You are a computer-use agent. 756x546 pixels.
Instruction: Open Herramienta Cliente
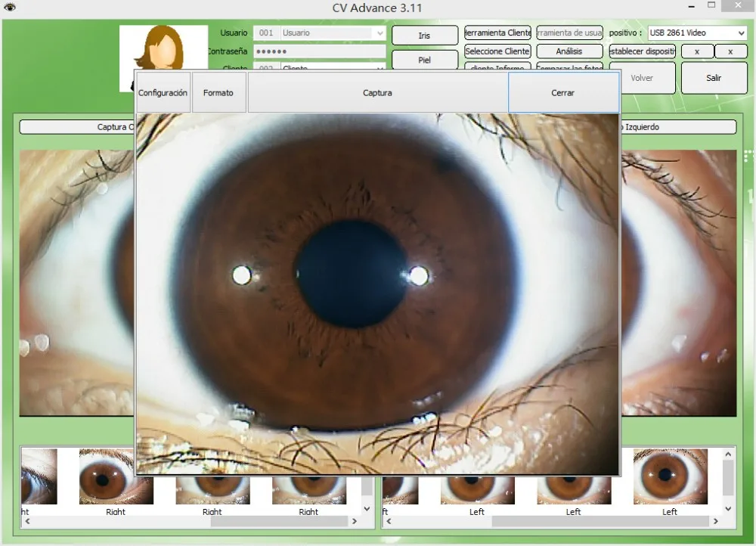[x=497, y=33]
